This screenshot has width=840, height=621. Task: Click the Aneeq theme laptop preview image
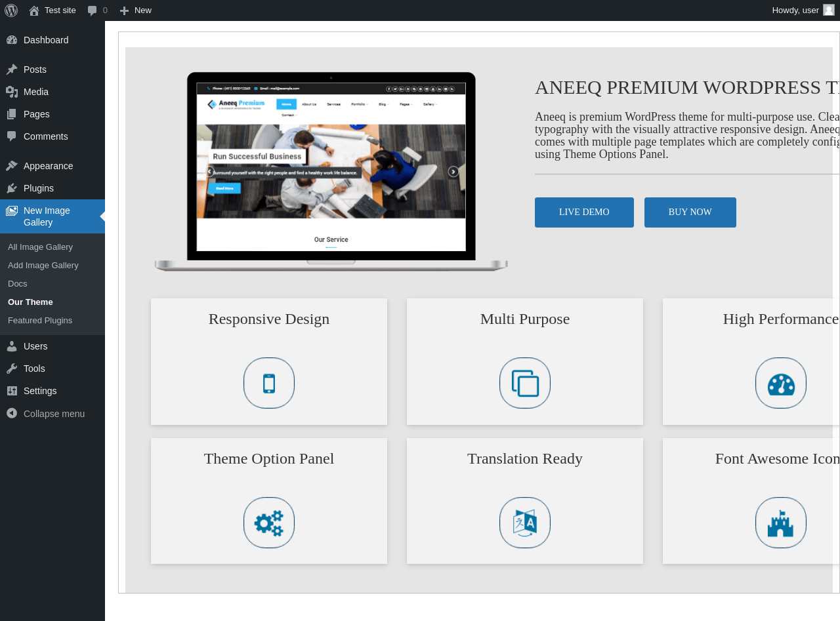(331, 171)
